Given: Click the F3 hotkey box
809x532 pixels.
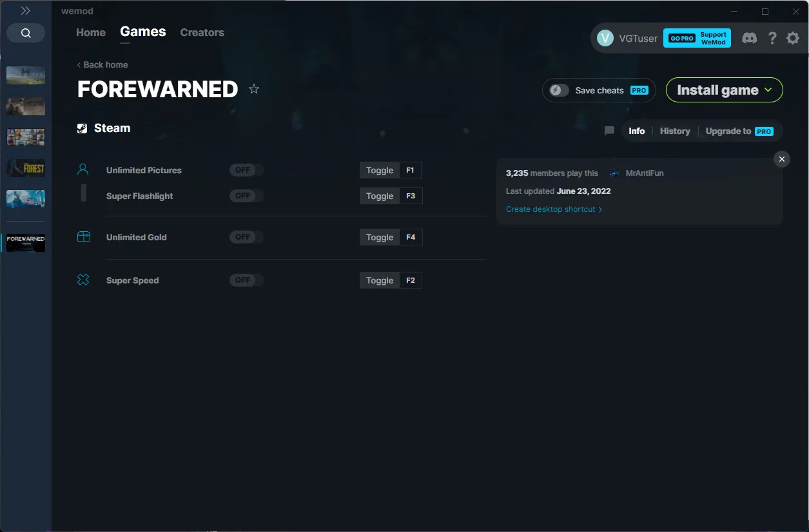Looking at the screenshot, I should tap(411, 196).
